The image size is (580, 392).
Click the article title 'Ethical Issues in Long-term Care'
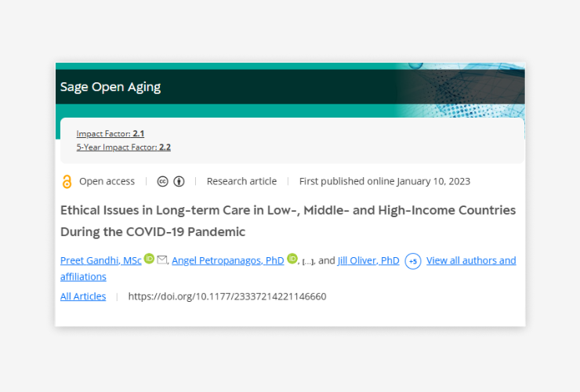[x=288, y=221]
